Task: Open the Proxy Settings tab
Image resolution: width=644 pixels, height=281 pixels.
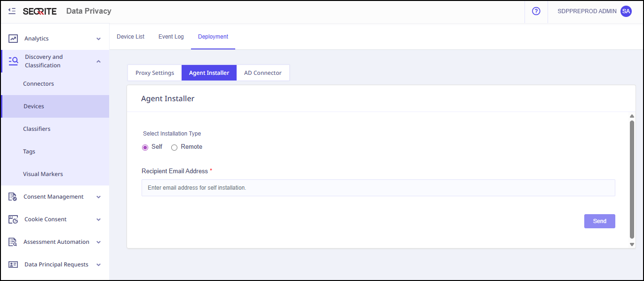Action: (155, 73)
